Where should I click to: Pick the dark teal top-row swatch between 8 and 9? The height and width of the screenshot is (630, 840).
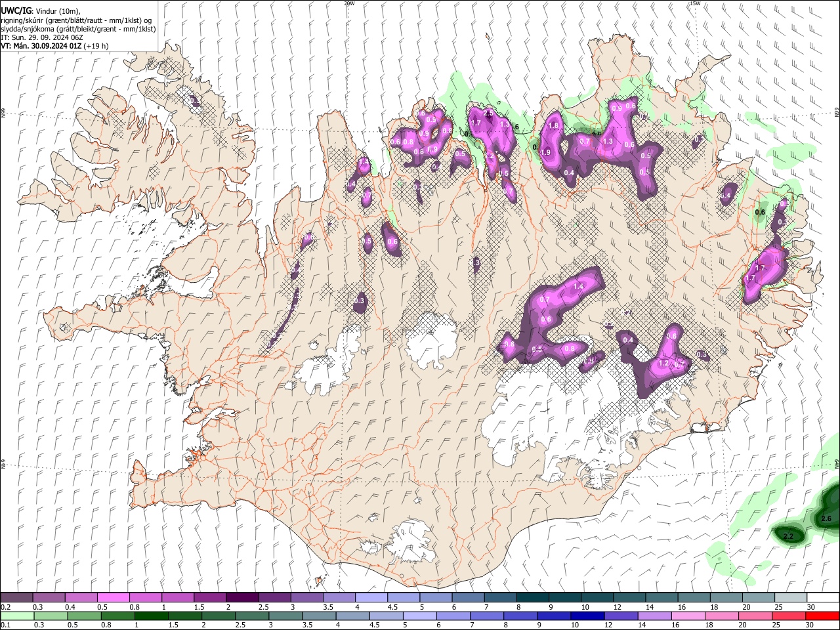click(532, 598)
